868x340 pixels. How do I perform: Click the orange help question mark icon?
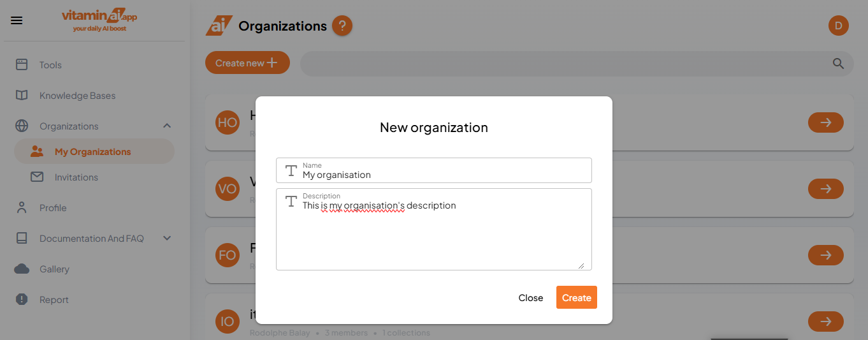(342, 26)
